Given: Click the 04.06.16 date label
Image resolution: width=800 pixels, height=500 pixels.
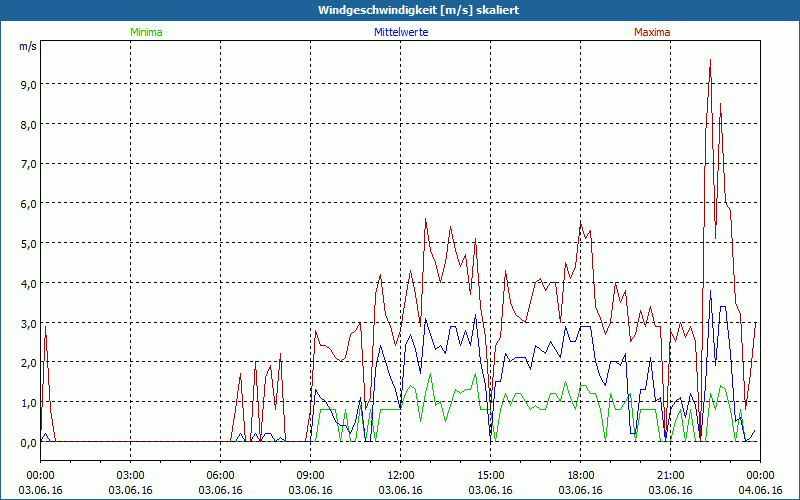Looking at the screenshot, I should pos(760,490).
